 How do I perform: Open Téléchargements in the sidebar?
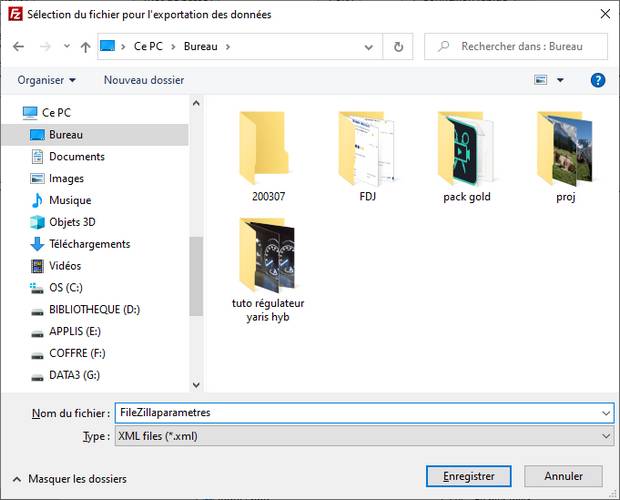tap(89, 244)
